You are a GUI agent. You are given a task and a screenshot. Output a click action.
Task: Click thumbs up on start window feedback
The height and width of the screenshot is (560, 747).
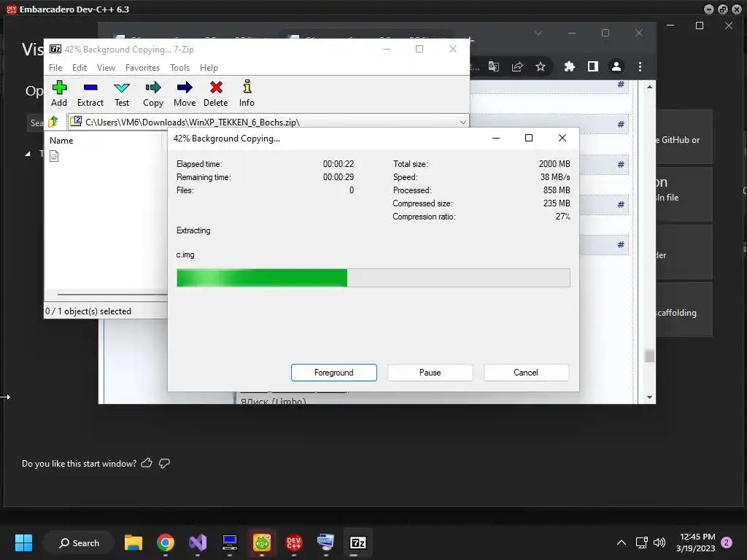tap(147, 463)
